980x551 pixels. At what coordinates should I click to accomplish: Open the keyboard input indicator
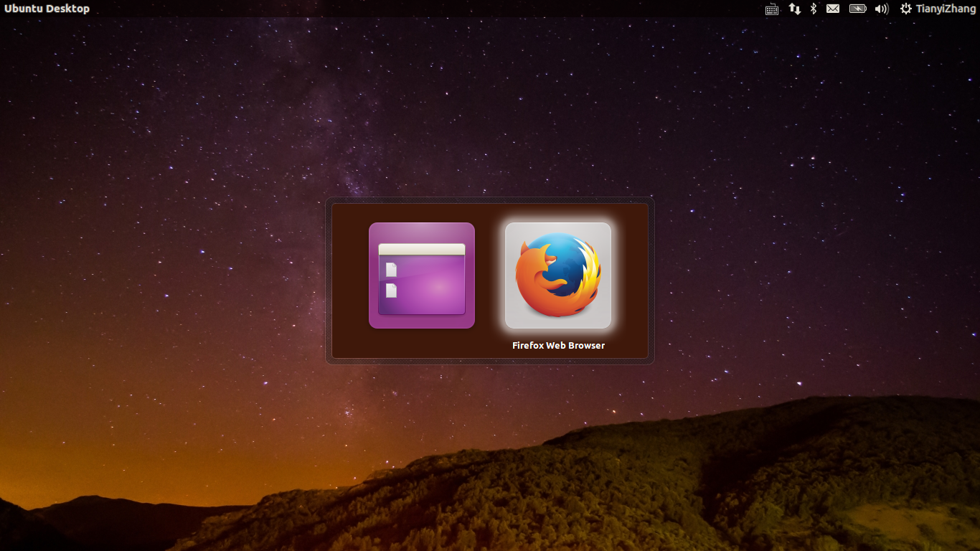772,9
